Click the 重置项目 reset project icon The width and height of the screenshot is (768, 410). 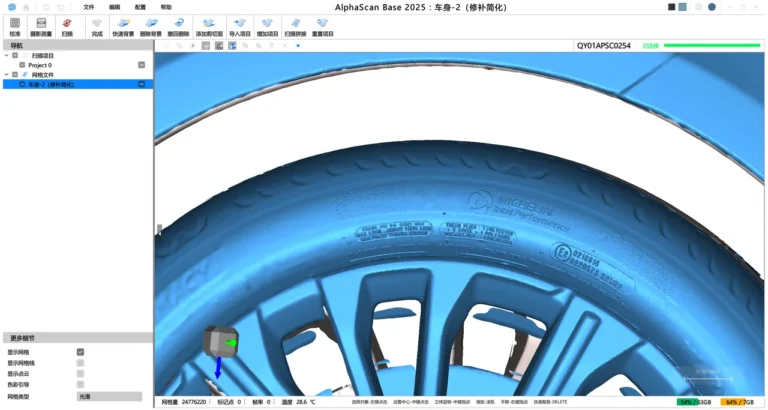point(322,25)
